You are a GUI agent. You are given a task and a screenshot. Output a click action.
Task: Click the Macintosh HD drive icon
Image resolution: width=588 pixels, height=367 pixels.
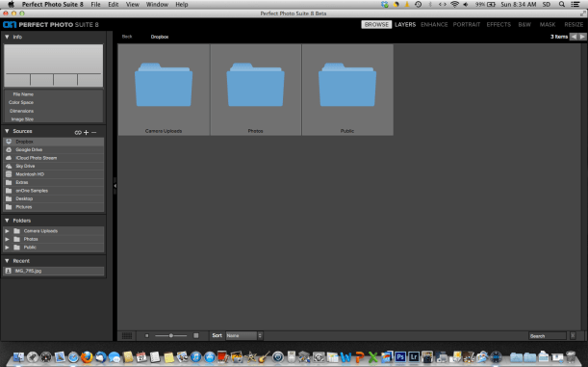pos(9,174)
